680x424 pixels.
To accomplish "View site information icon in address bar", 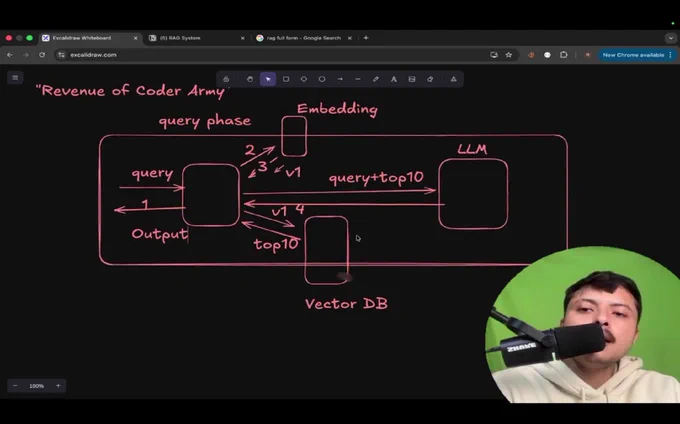I will [62, 55].
